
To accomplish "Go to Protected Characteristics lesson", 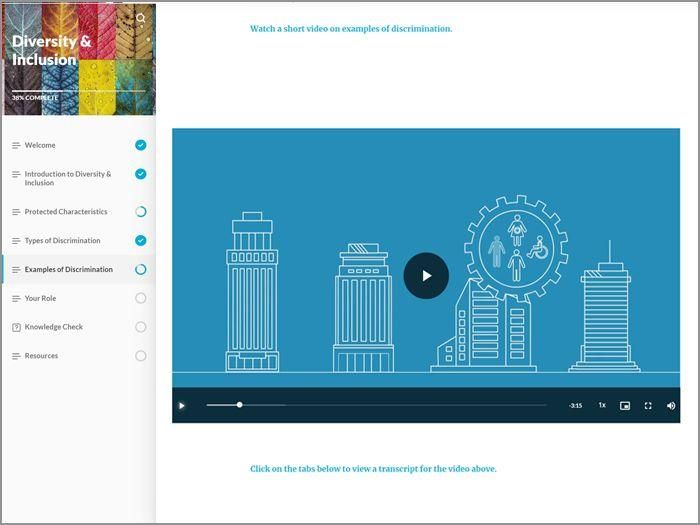I will 79,212.
